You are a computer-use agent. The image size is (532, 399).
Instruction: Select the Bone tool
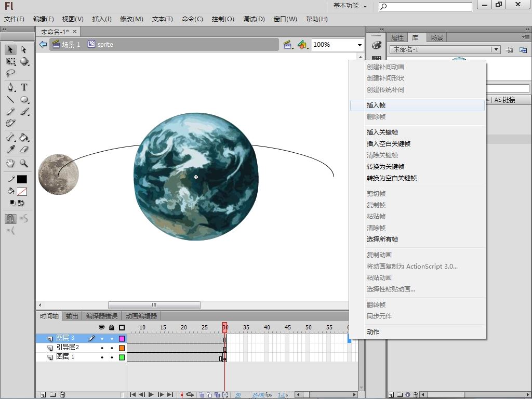click(x=10, y=137)
